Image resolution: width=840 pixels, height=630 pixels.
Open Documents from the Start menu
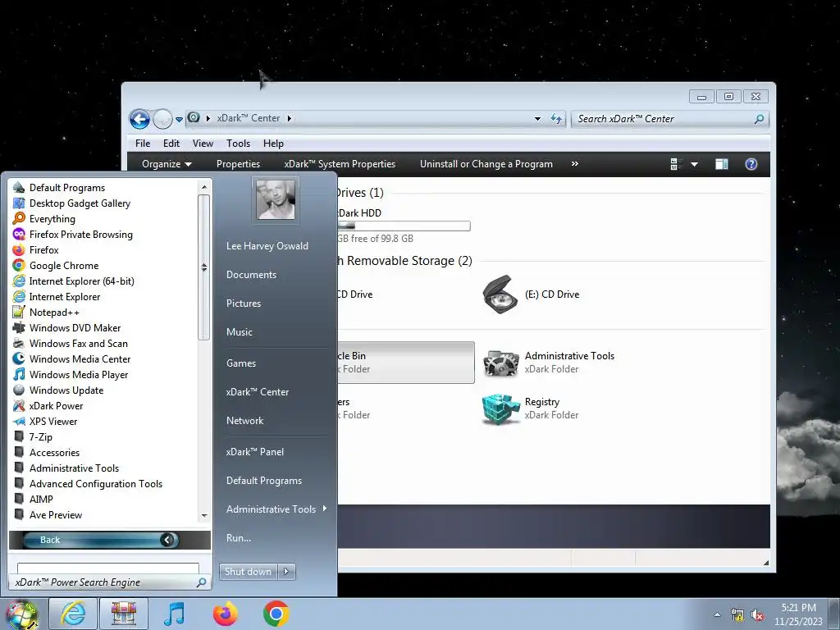click(251, 274)
